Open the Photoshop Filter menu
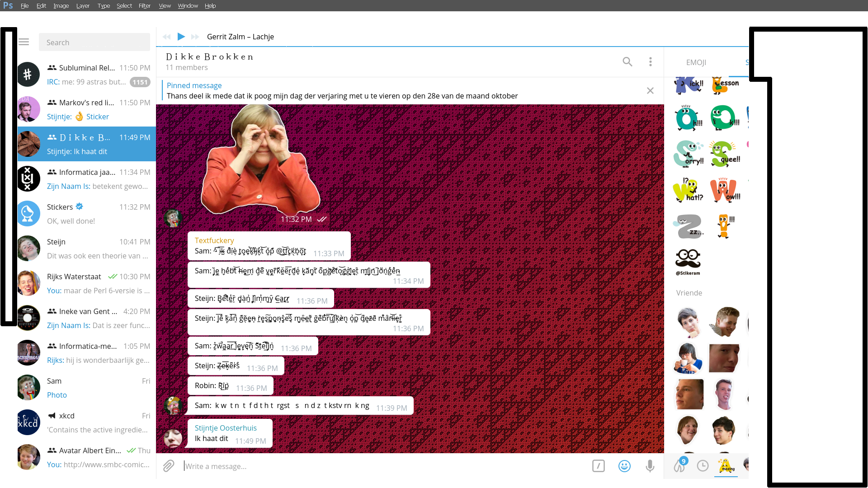This screenshot has width=868, height=488. click(144, 6)
